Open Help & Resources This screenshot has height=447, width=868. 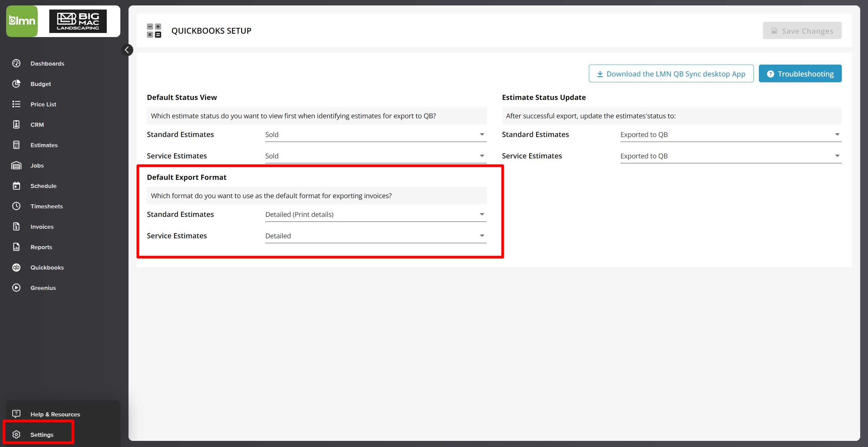pyautogui.click(x=55, y=414)
